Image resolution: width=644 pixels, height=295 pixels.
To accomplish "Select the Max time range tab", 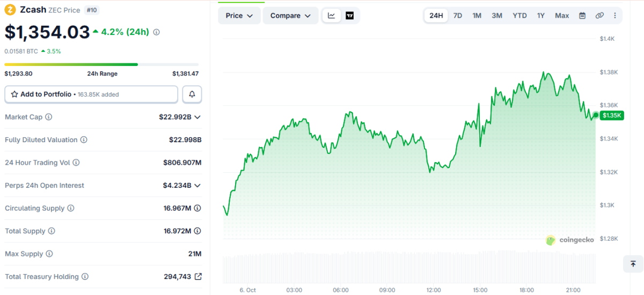I will click(562, 16).
